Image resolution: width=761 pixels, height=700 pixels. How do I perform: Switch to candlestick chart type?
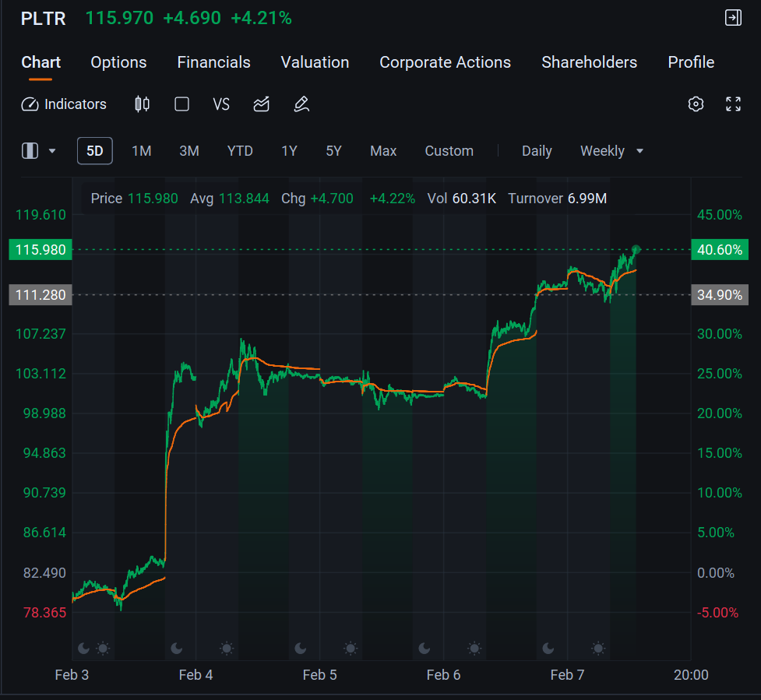coord(143,104)
